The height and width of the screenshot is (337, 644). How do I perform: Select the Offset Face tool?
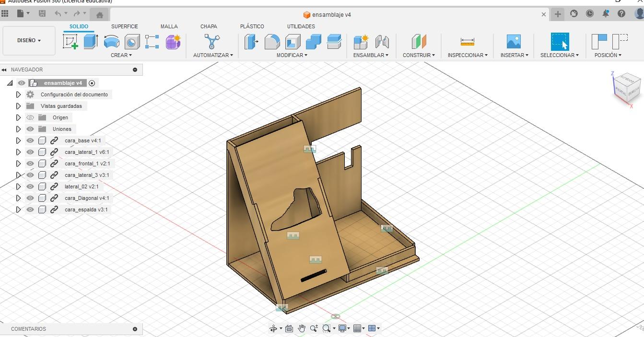[334, 42]
